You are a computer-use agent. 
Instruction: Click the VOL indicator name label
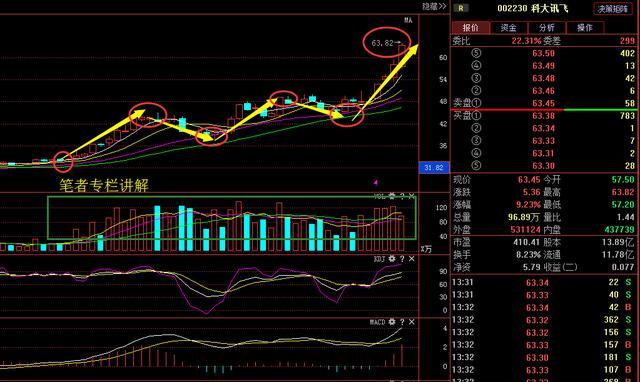380,196
